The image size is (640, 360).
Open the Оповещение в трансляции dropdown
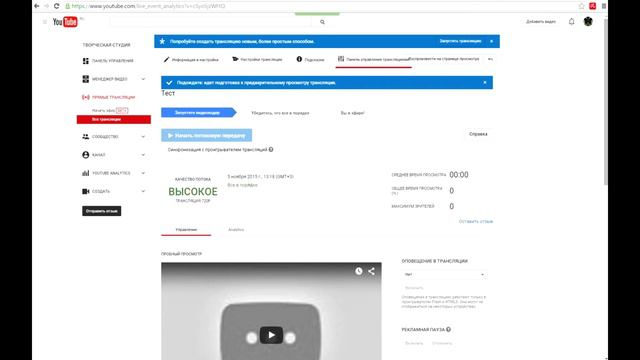click(444, 274)
